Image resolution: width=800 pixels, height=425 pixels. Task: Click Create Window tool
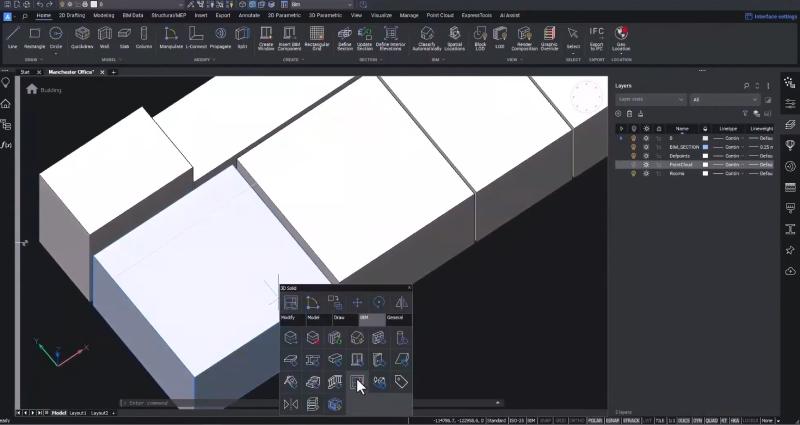[266, 39]
